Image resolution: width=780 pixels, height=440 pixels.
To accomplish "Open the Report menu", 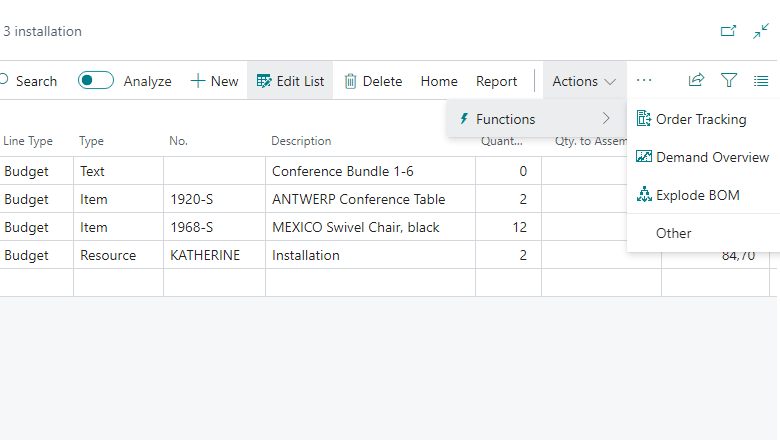I will coord(496,81).
